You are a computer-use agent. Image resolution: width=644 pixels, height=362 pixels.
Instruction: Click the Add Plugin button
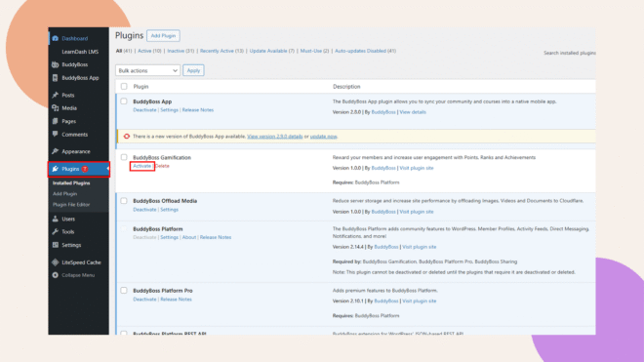pyautogui.click(x=163, y=36)
